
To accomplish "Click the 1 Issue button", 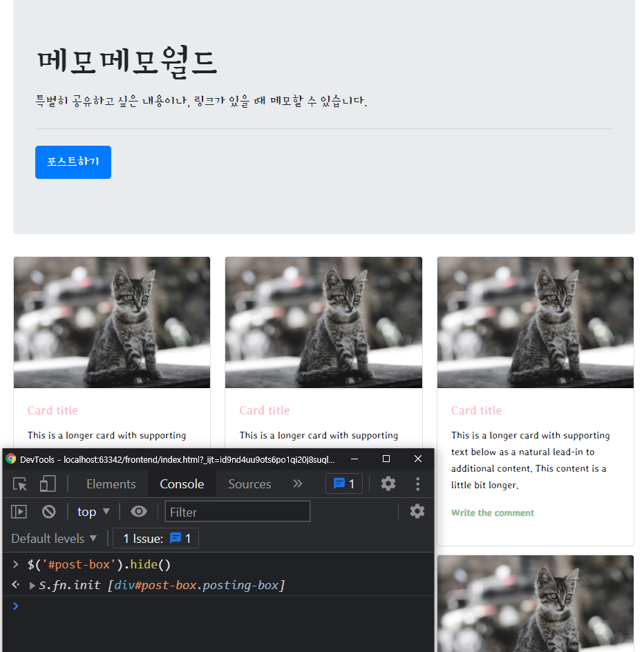I will (156, 539).
